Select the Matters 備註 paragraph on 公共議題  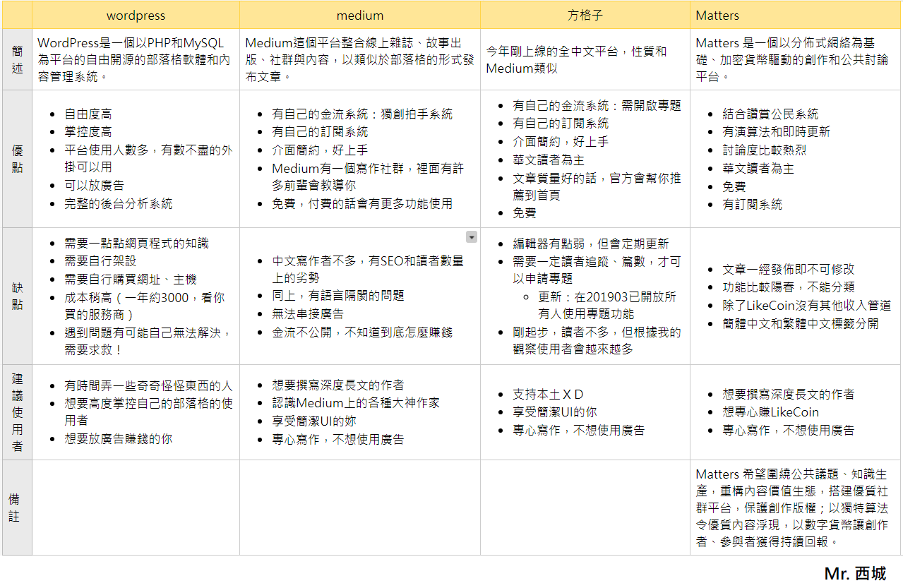tap(792, 508)
